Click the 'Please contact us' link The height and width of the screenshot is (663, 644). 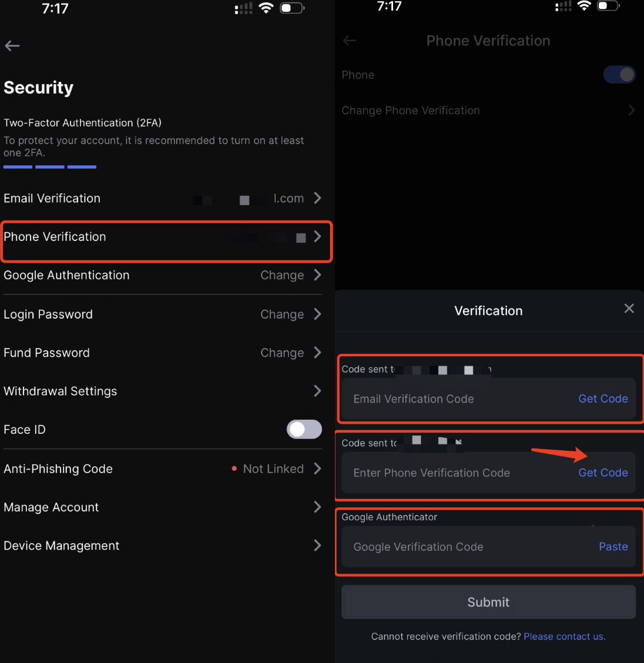click(x=564, y=637)
